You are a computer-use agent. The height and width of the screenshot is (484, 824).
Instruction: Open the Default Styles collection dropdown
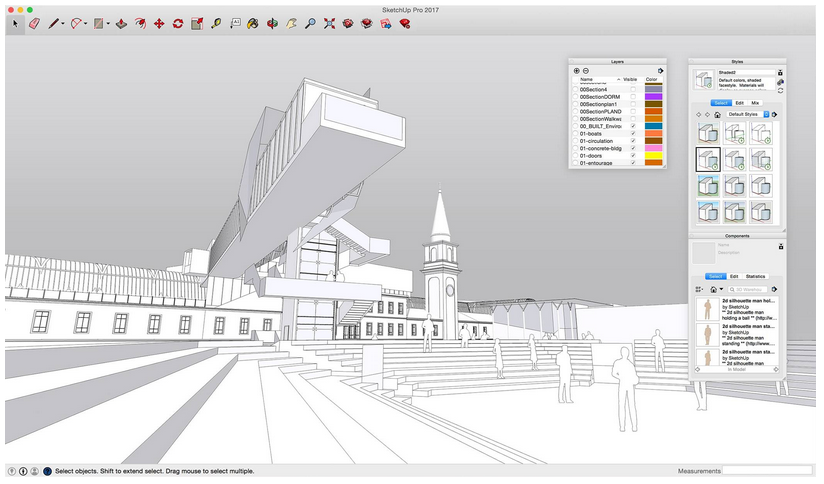coord(748,115)
